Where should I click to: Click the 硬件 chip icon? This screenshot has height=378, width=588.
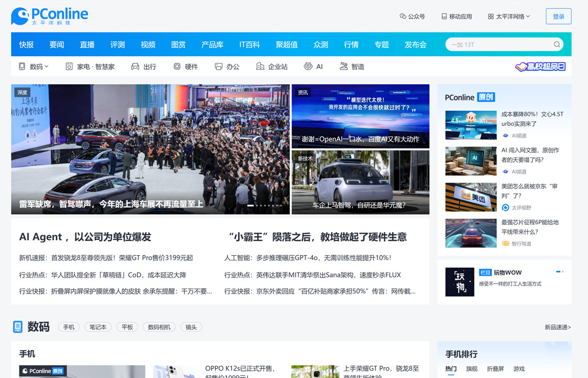177,66
